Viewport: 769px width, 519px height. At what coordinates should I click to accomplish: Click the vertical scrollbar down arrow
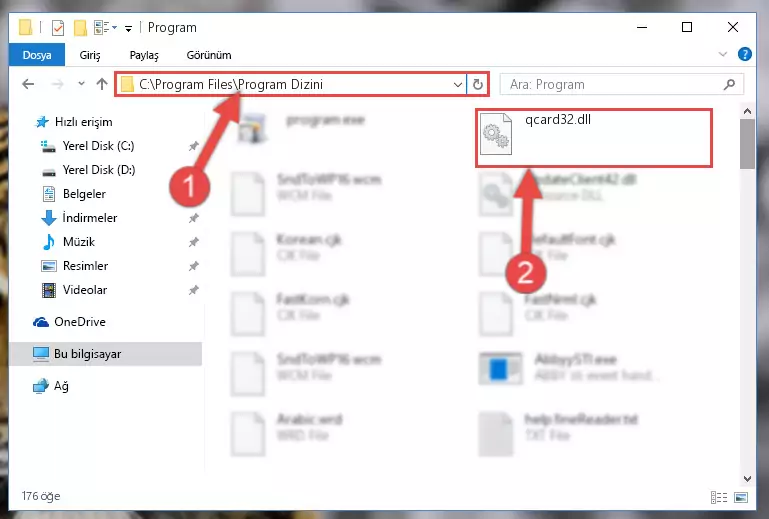(x=747, y=478)
